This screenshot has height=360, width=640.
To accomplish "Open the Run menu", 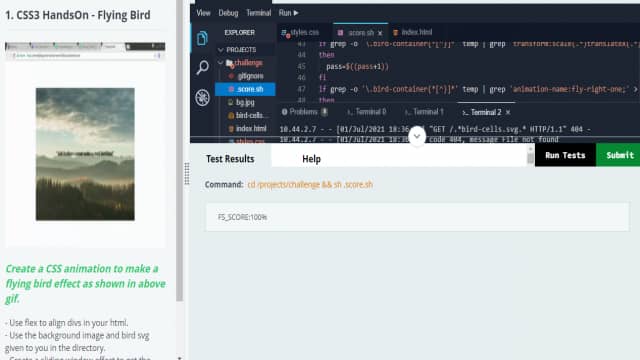I will pos(289,13).
